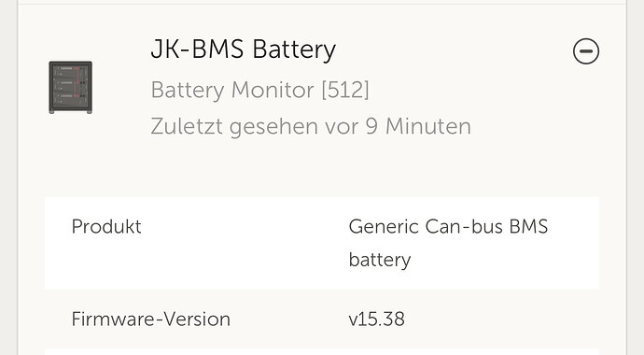
Task: Click the word Monitor in subtitle
Action: 273,90
